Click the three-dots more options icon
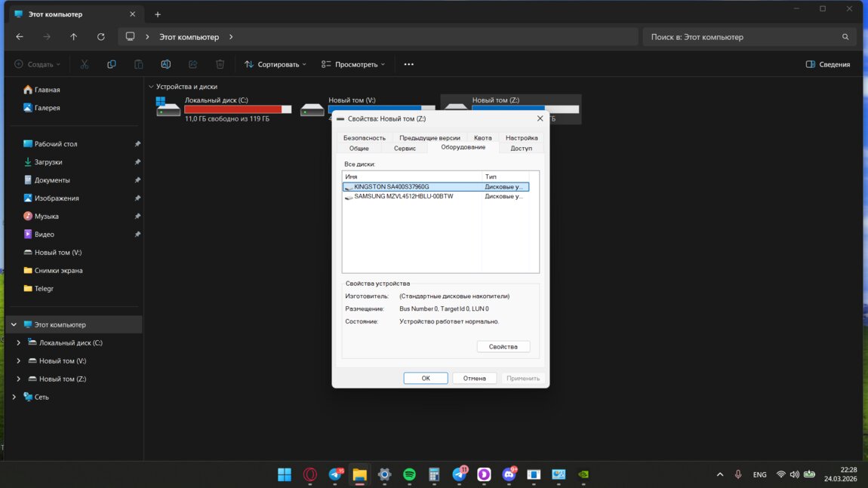The height and width of the screenshot is (488, 868). pos(408,65)
